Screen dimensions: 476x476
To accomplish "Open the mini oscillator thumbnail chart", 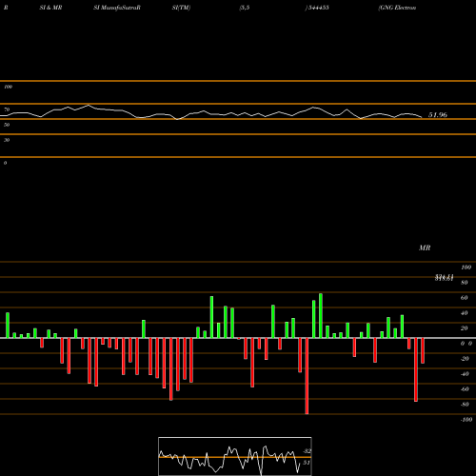I will point(235,456).
